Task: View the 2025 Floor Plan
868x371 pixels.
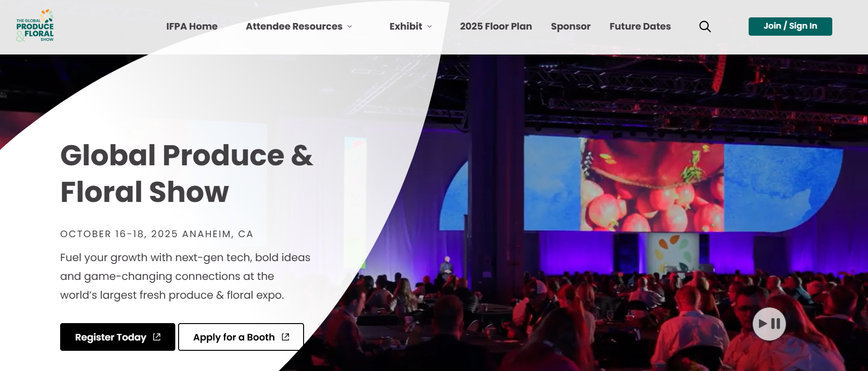Action: coord(496,26)
